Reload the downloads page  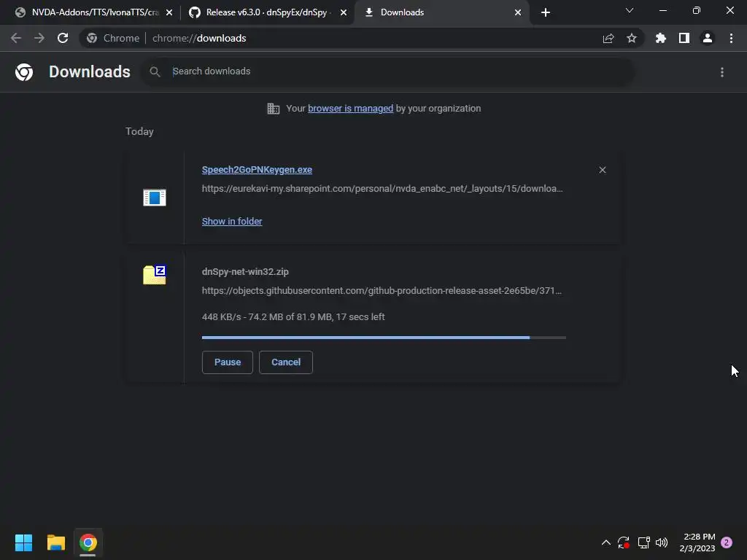[63, 38]
